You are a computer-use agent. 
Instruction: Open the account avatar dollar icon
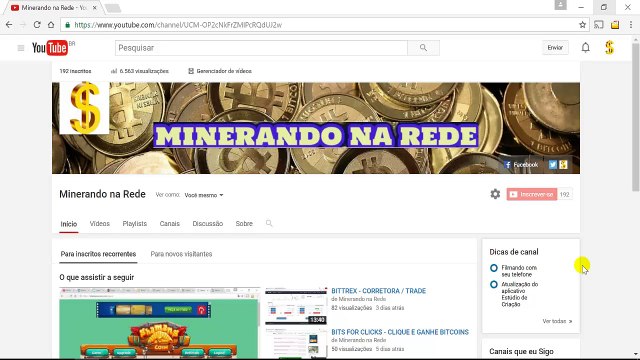click(x=609, y=48)
